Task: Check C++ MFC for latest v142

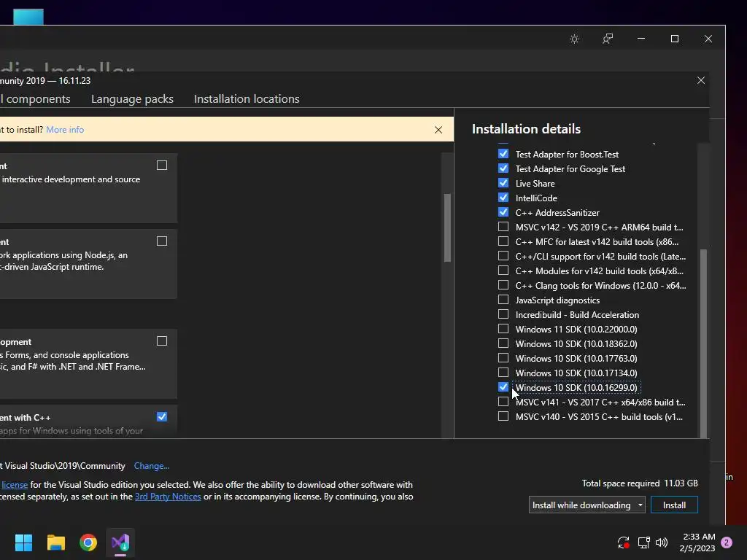Action: [x=503, y=241]
